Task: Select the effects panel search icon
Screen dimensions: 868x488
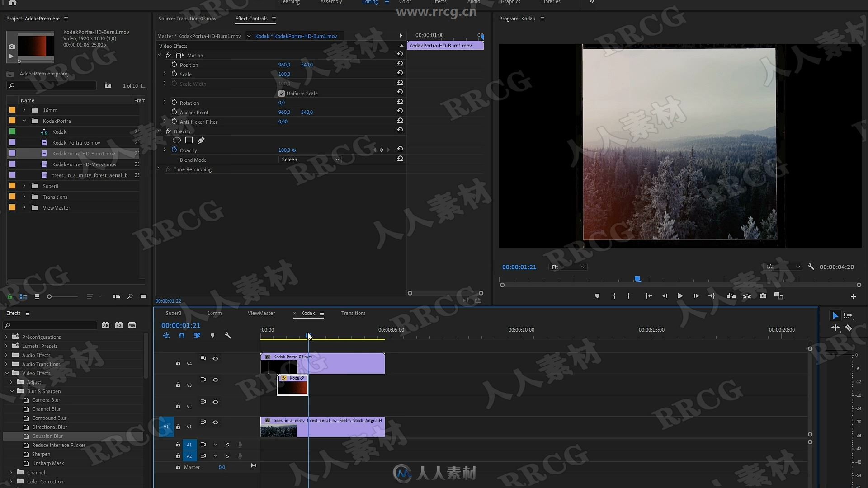Action: pos(8,325)
